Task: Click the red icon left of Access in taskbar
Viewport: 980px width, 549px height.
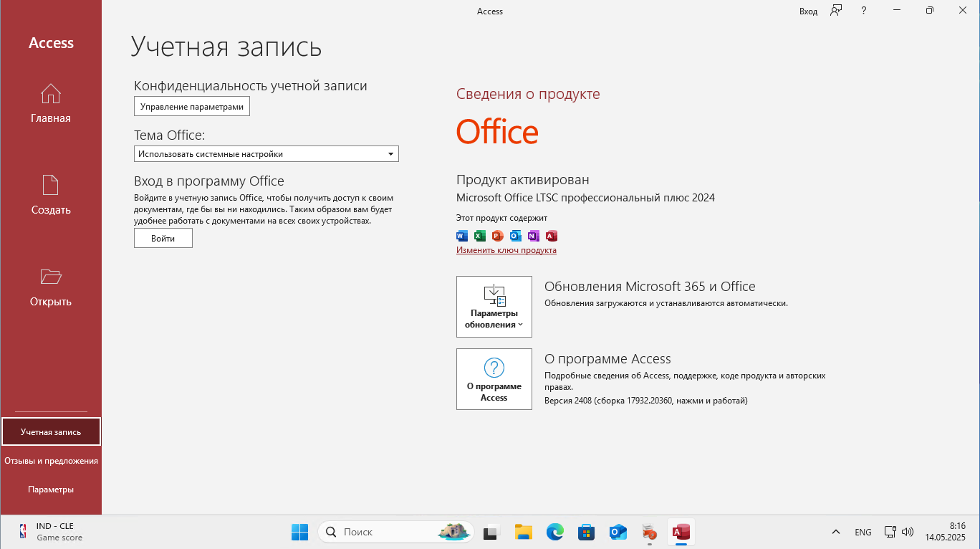Action: (x=650, y=532)
